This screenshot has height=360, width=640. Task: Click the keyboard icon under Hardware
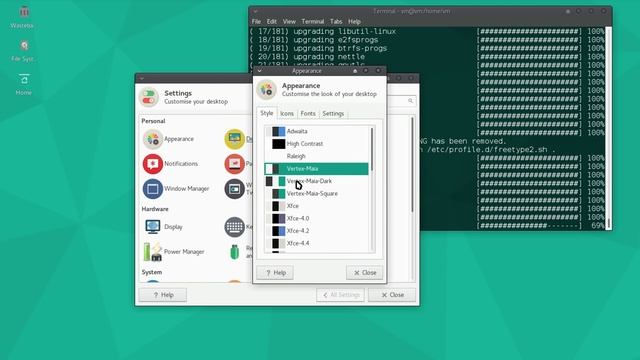[234, 227]
